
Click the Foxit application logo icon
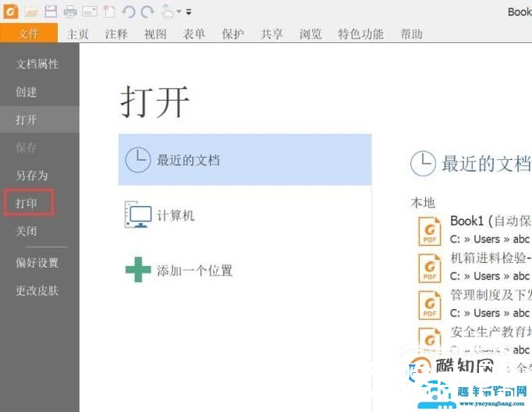(11, 12)
